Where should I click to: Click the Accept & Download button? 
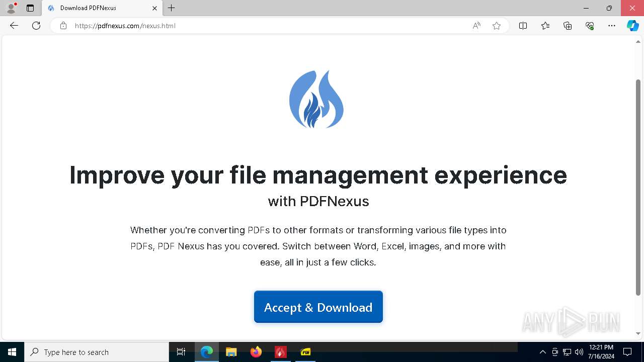pos(318,307)
